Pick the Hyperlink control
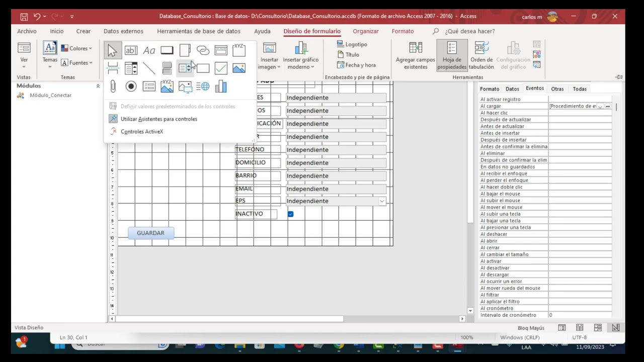The height and width of the screenshot is (362, 644). point(203,50)
